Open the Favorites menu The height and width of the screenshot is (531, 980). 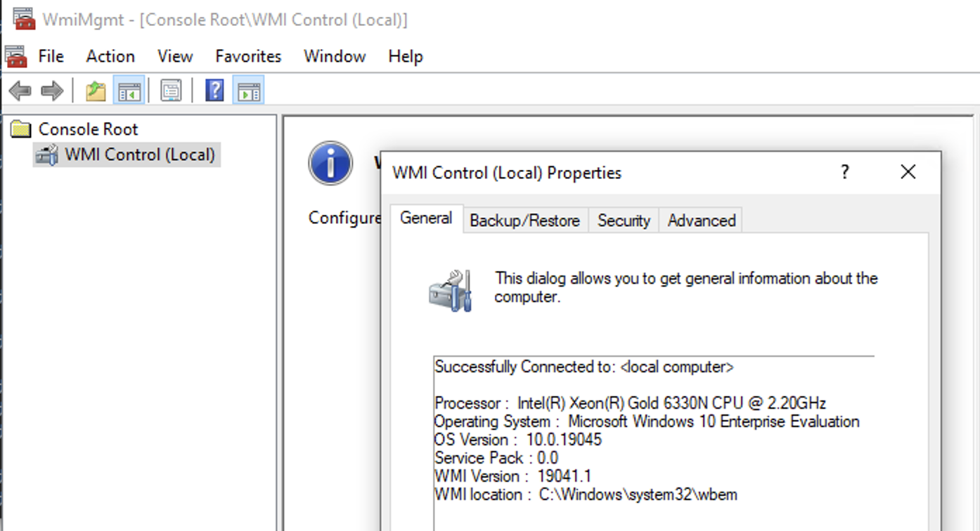pyautogui.click(x=248, y=56)
